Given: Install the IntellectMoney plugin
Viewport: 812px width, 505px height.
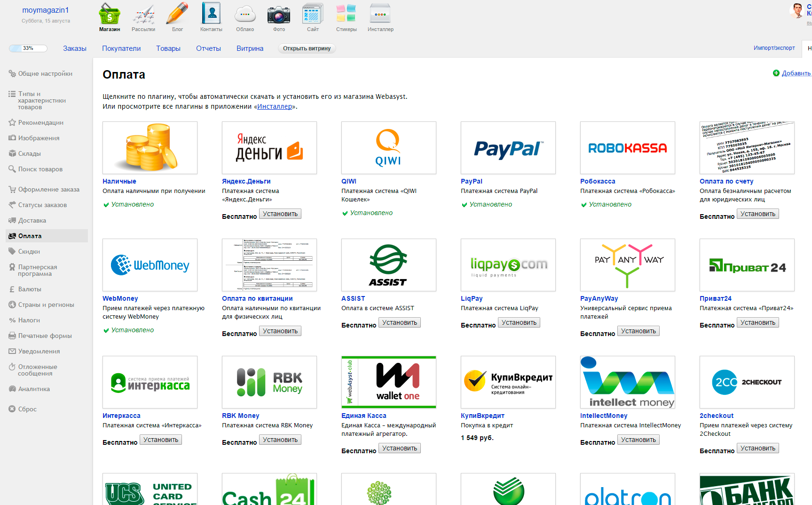Looking at the screenshot, I should [x=639, y=440].
